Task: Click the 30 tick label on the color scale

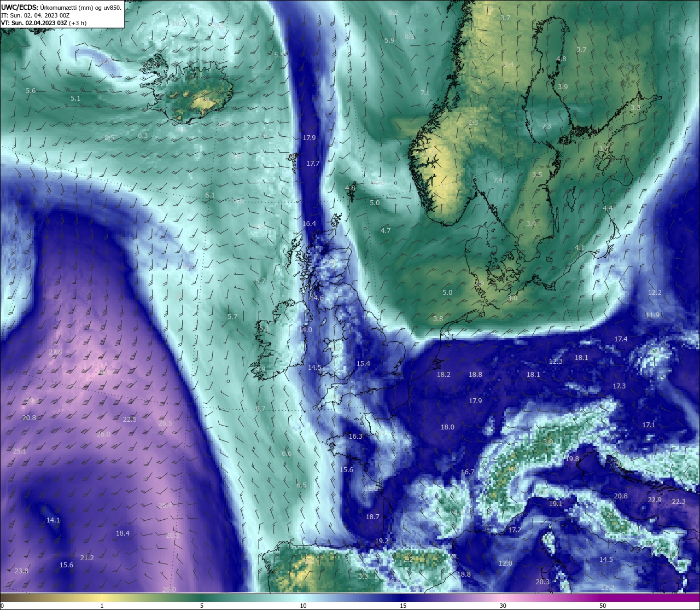Action: pos(503,605)
